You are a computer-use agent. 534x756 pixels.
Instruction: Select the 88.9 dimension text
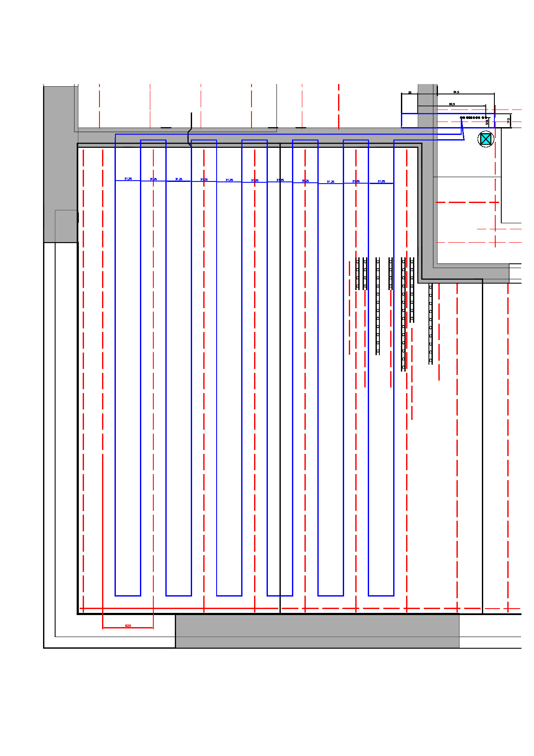(452, 104)
